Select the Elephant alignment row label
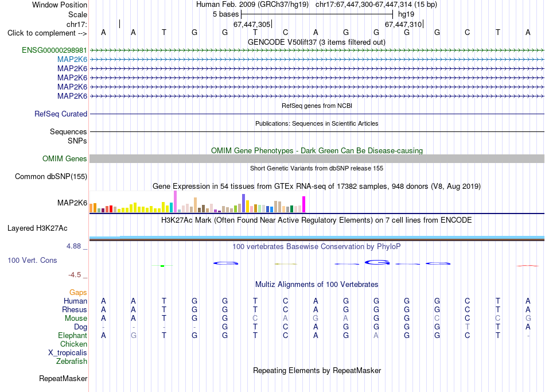This screenshot has width=545, height=392. 73,336
